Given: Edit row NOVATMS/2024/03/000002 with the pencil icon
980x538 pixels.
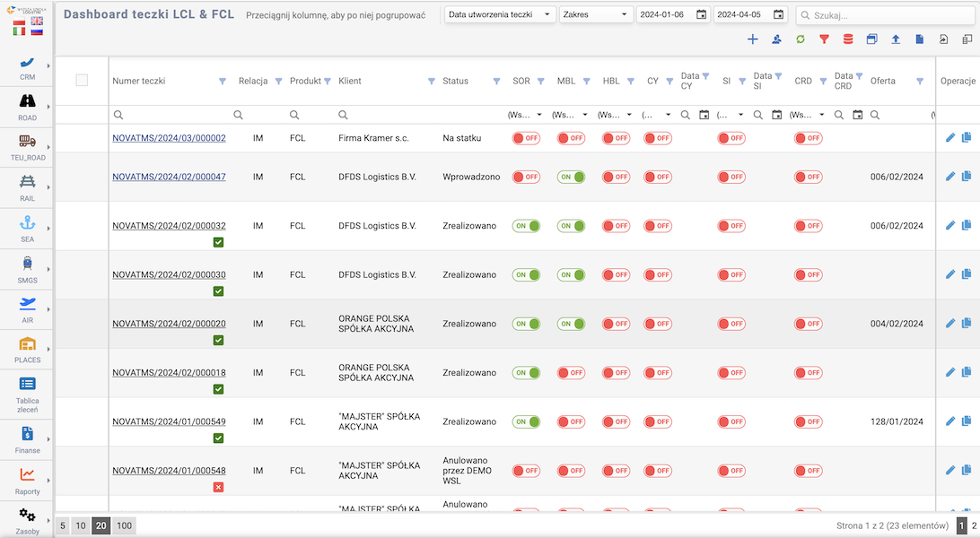Looking at the screenshot, I should (950, 138).
